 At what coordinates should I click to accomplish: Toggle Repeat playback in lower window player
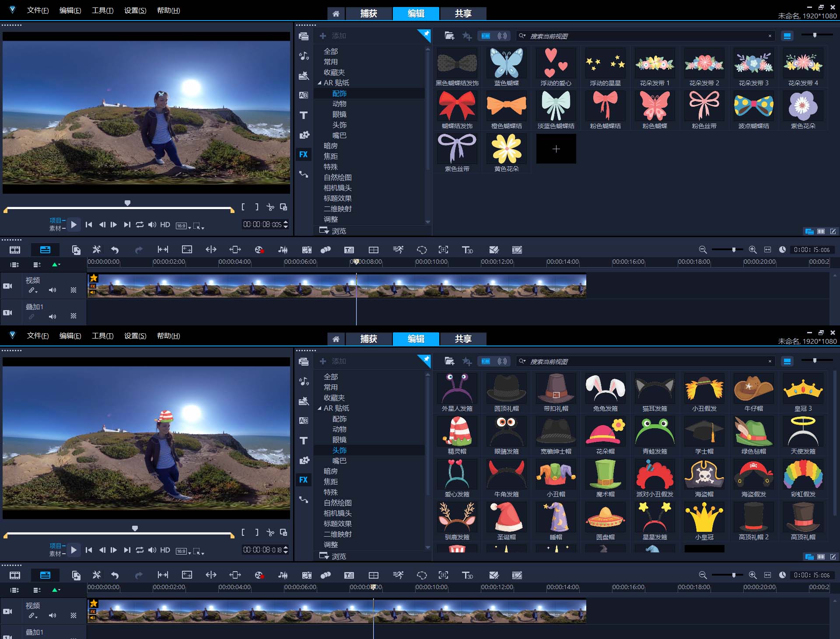140,550
